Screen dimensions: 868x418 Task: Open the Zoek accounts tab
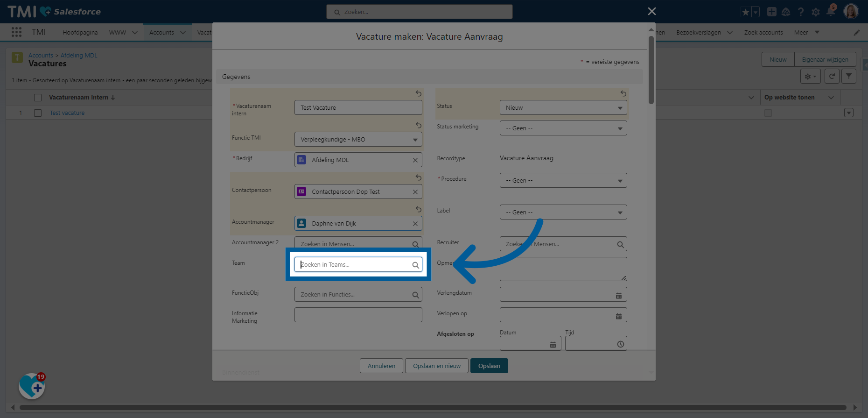(763, 33)
